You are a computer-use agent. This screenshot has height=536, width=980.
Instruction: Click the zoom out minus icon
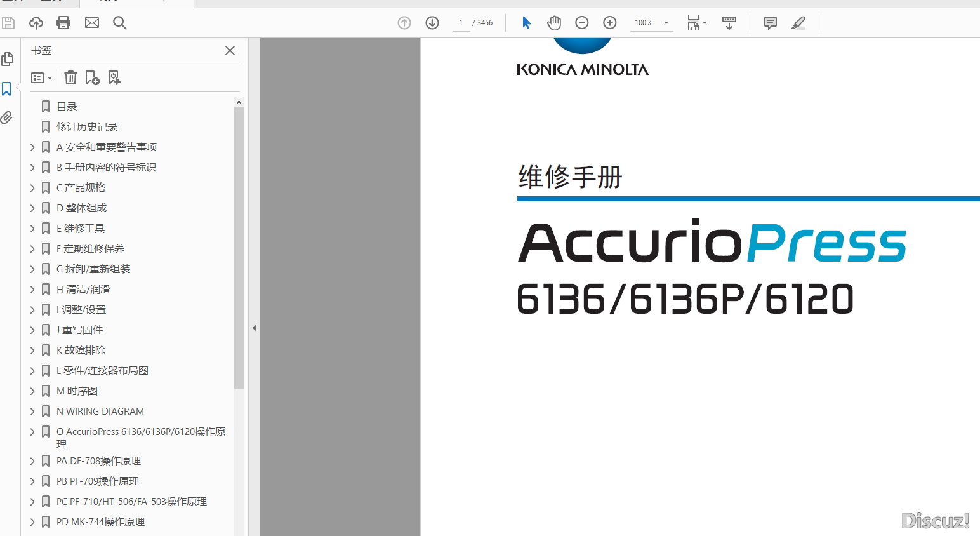(581, 23)
